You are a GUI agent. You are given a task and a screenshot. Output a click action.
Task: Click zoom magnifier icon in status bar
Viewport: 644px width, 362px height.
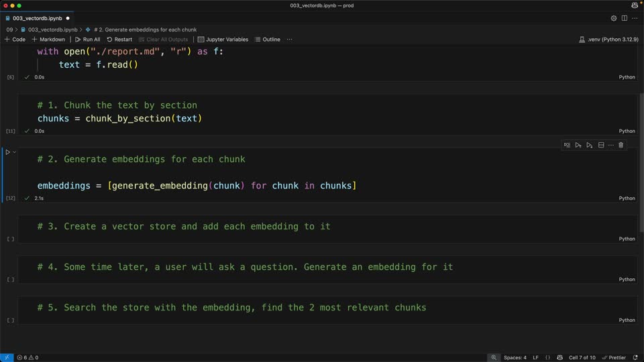(x=493, y=357)
